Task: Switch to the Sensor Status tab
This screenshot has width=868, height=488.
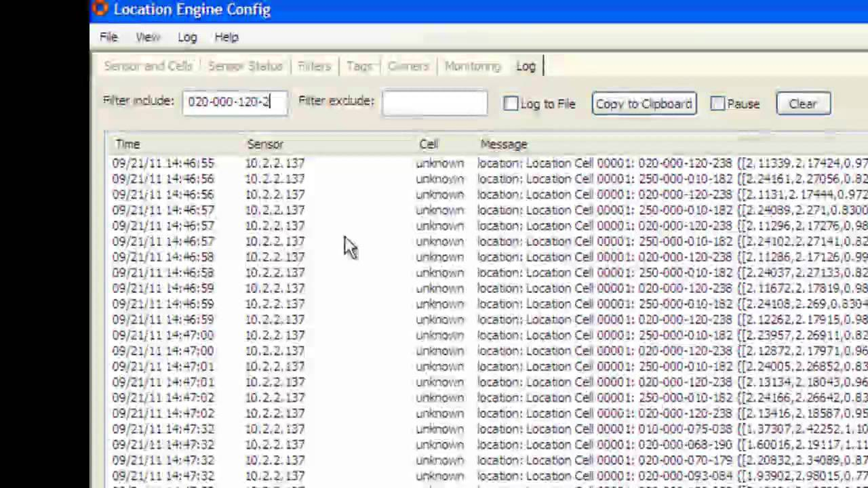Action: (245, 66)
